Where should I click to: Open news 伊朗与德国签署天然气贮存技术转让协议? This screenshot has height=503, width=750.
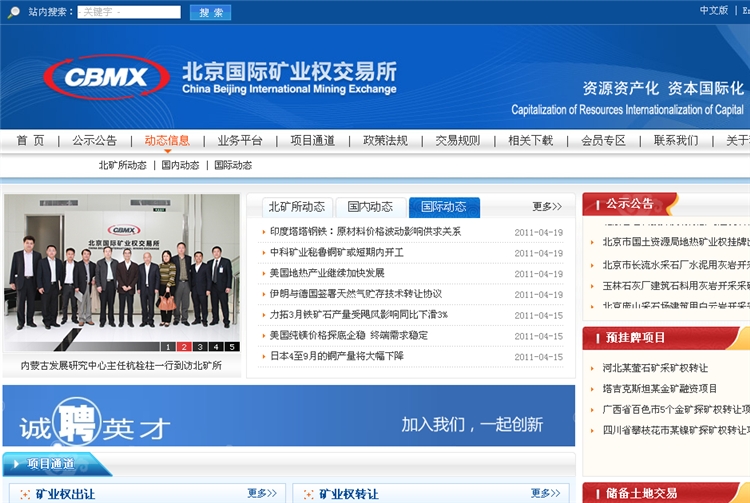point(356,294)
